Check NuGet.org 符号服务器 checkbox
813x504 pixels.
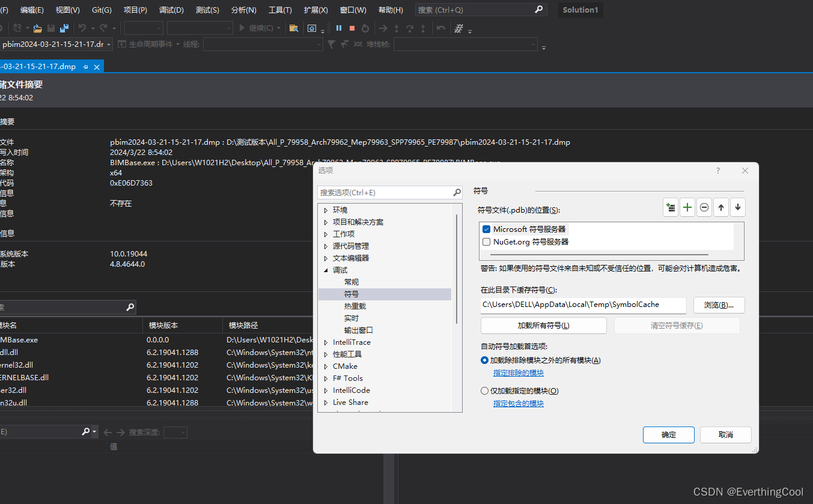(x=487, y=241)
